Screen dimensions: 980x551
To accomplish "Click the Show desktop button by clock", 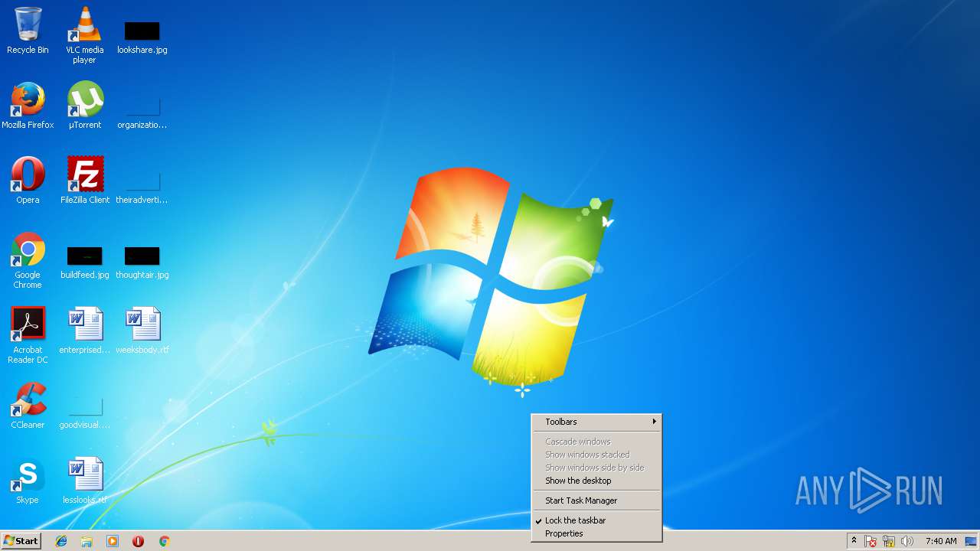I will [x=971, y=541].
